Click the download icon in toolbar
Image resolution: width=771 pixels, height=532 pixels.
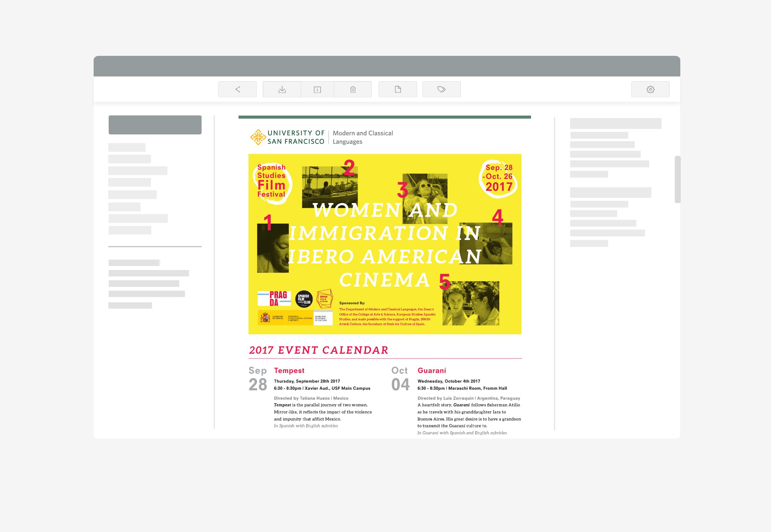(282, 89)
